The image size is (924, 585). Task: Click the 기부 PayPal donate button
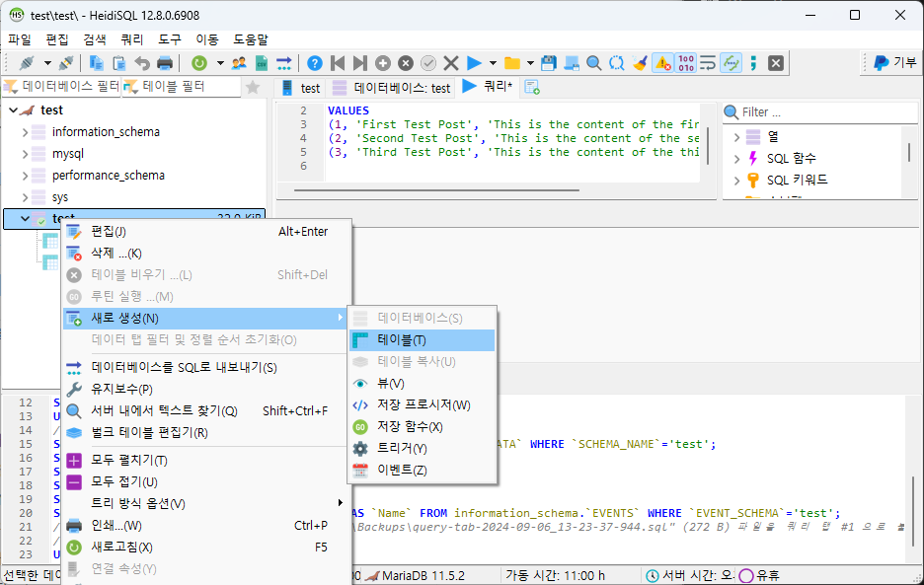pyautogui.click(x=894, y=62)
